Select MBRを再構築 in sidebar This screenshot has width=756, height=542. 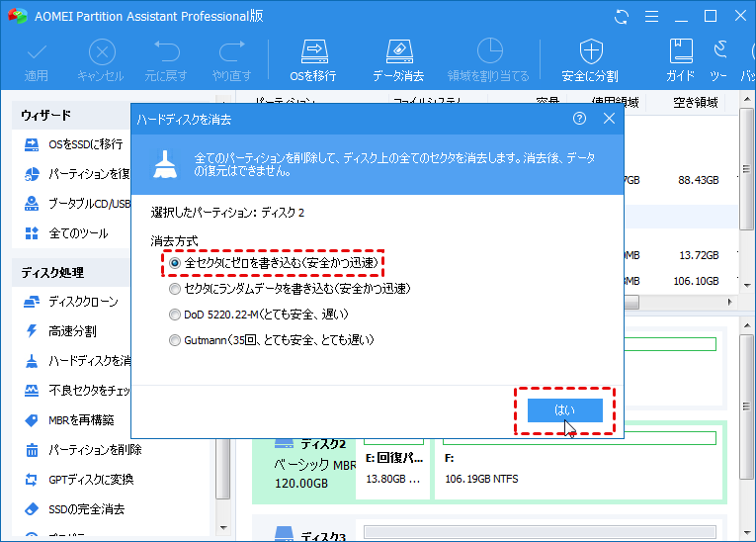click(x=69, y=420)
